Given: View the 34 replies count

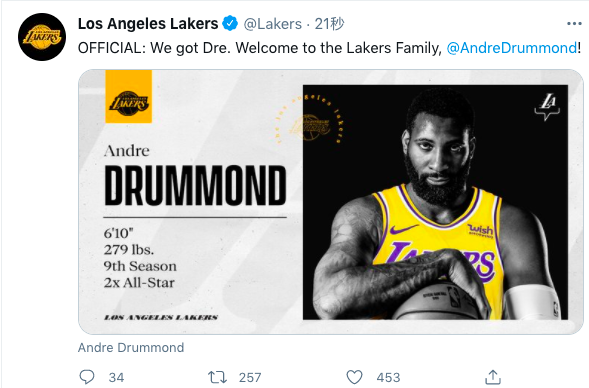Looking at the screenshot, I should 116,377.
